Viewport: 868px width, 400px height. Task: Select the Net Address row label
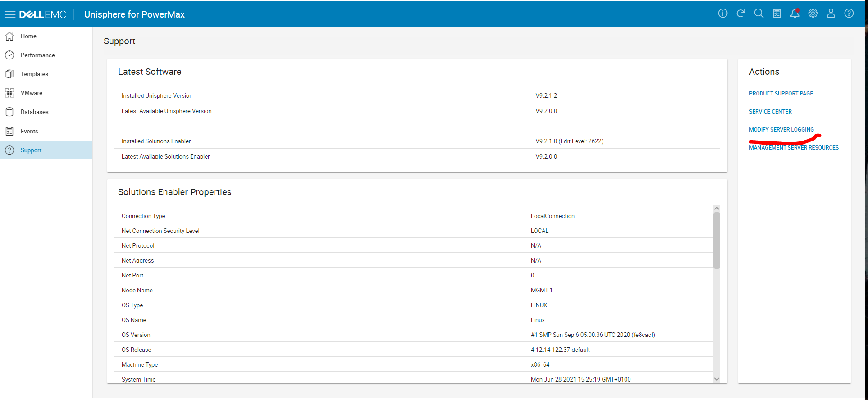[137, 260]
